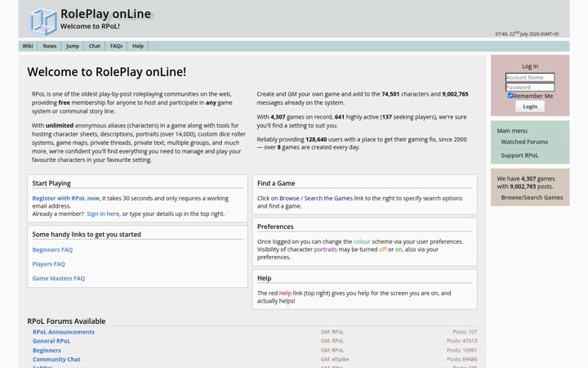Screen dimensions: 588x368
Task: Click the Login button
Action: pyautogui.click(x=530, y=106)
